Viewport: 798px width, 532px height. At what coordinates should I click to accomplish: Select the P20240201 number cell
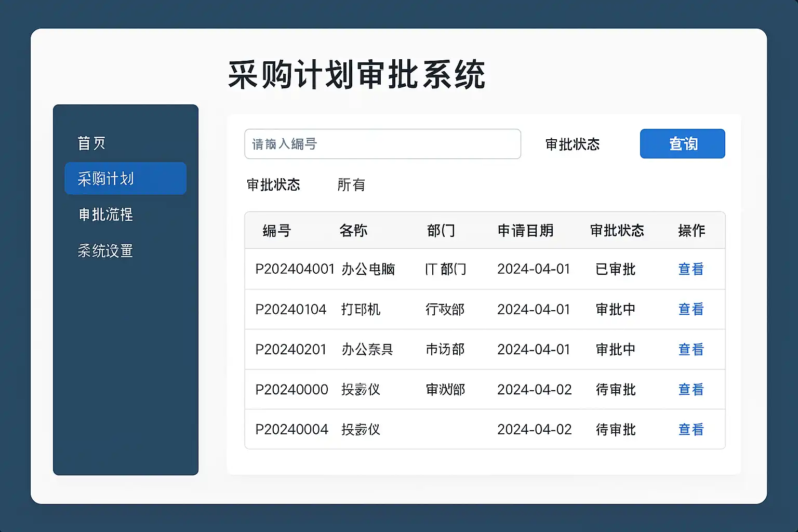(x=291, y=349)
